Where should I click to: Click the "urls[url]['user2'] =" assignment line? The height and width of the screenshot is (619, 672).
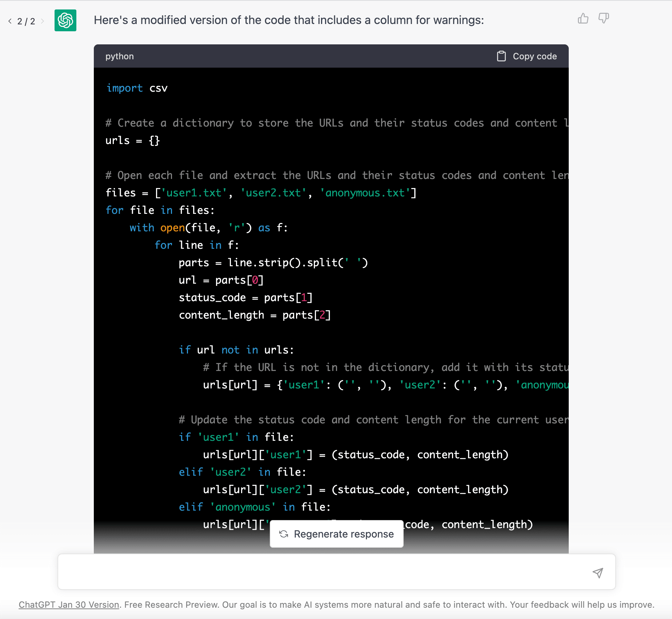tap(356, 490)
